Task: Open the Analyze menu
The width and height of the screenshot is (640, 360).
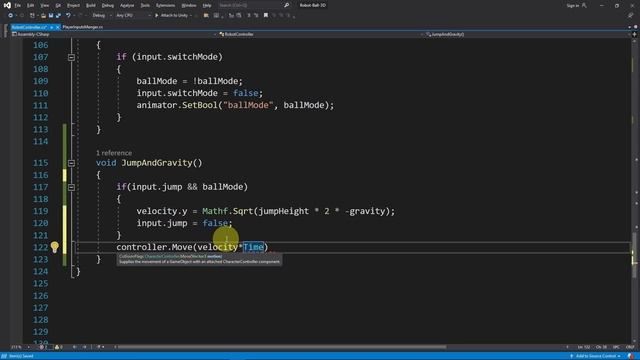Action: 127,6
